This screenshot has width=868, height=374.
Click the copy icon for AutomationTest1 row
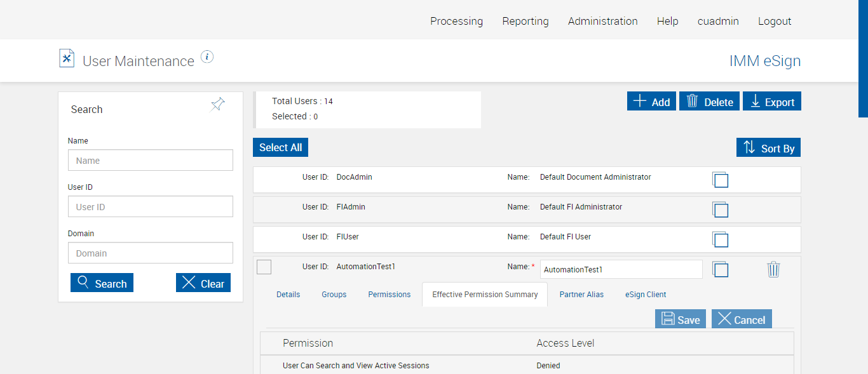[x=720, y=269]
